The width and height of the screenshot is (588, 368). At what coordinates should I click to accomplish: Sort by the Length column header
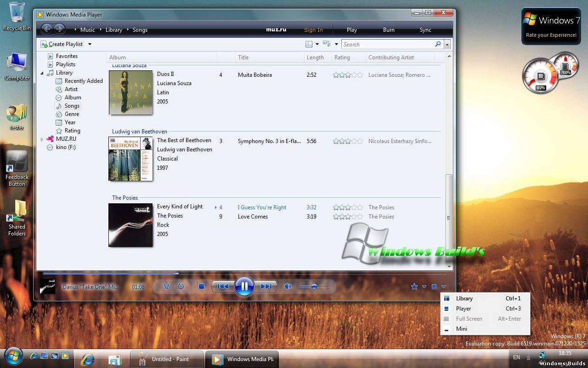[317, 57]
